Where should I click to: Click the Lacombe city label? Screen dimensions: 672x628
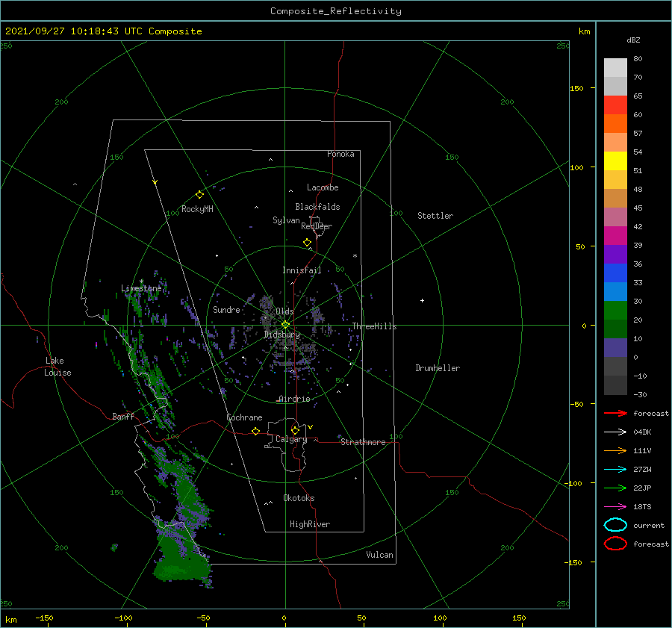[x=323, y=187]
